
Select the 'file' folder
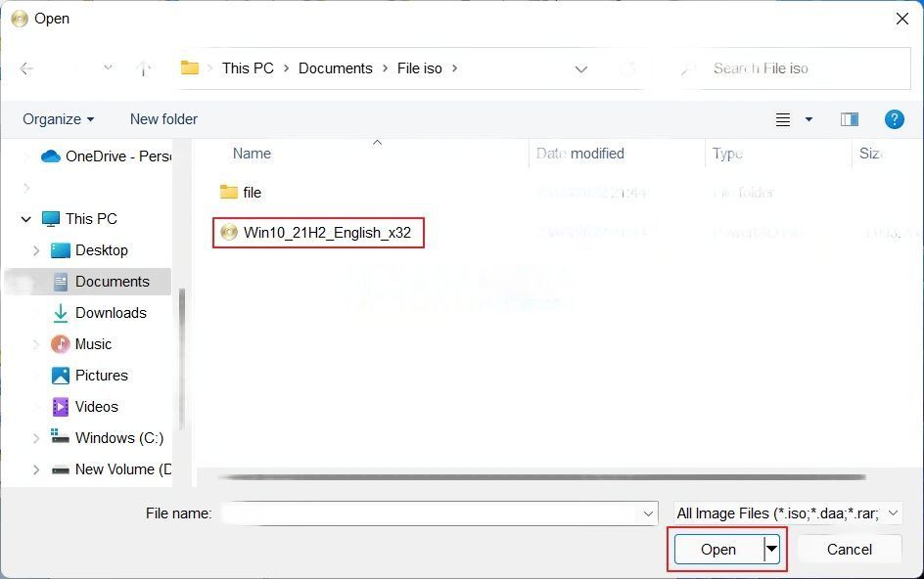252,193
